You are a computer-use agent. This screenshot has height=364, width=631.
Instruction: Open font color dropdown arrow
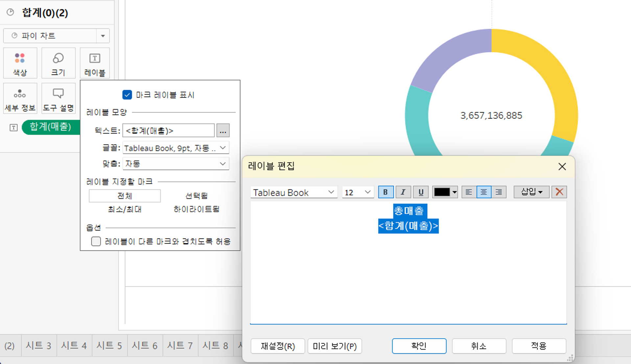pyautogui.click(x=455, y=192)
